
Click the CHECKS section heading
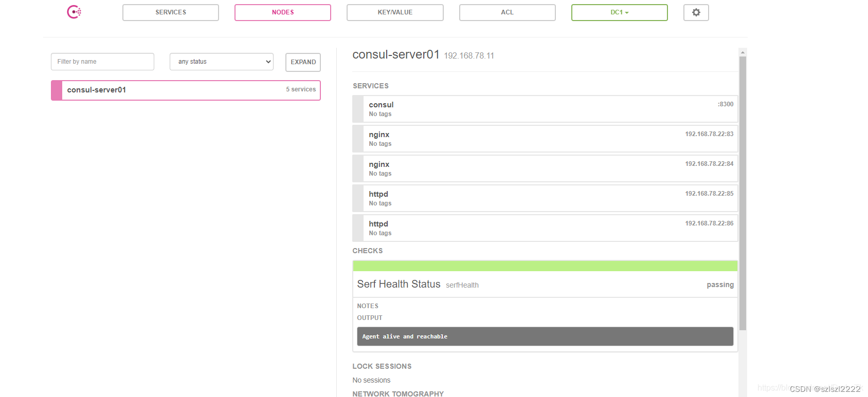coord(368,251)
